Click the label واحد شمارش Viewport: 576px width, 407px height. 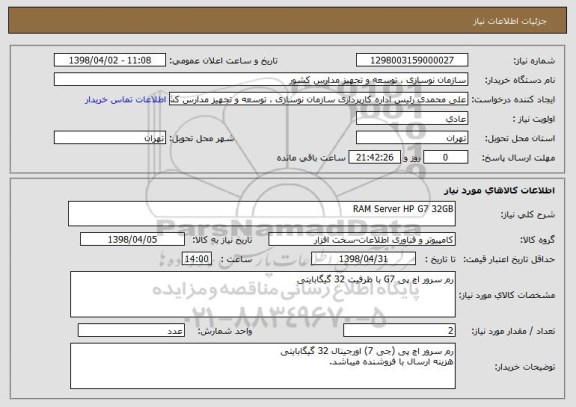(225, 331)
